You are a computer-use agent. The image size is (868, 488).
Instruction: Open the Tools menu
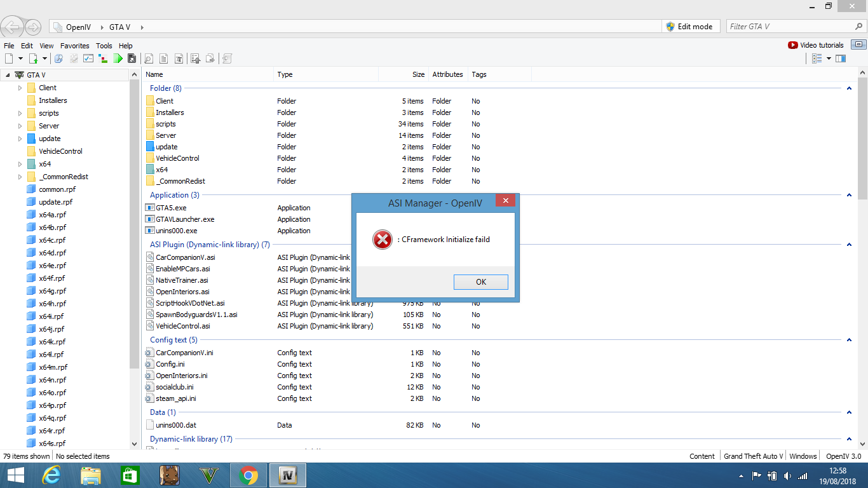(x=104, y=46)
